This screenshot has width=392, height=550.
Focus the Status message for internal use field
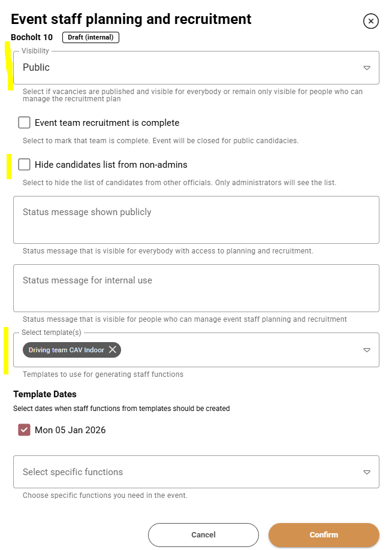196,288
